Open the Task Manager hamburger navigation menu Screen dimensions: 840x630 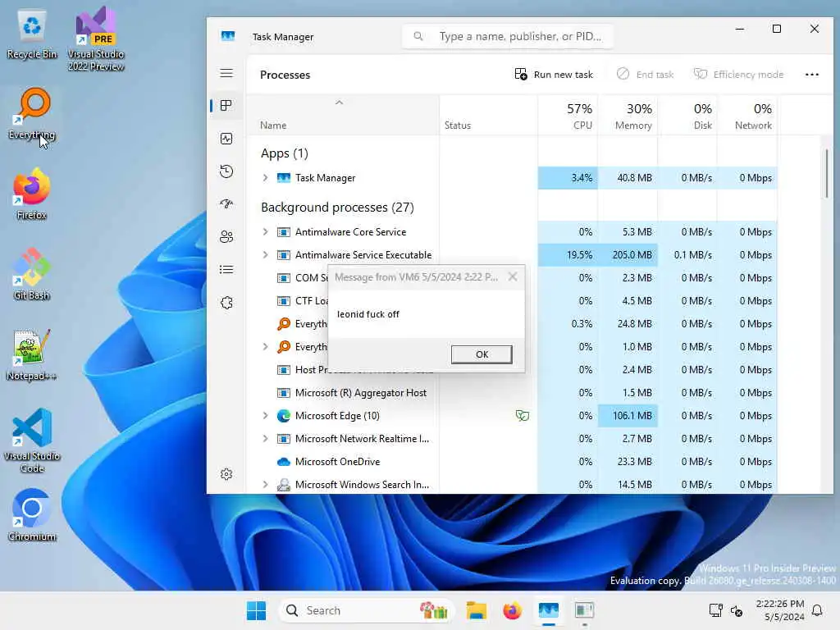pyautogui.click(x=226, y=73)
